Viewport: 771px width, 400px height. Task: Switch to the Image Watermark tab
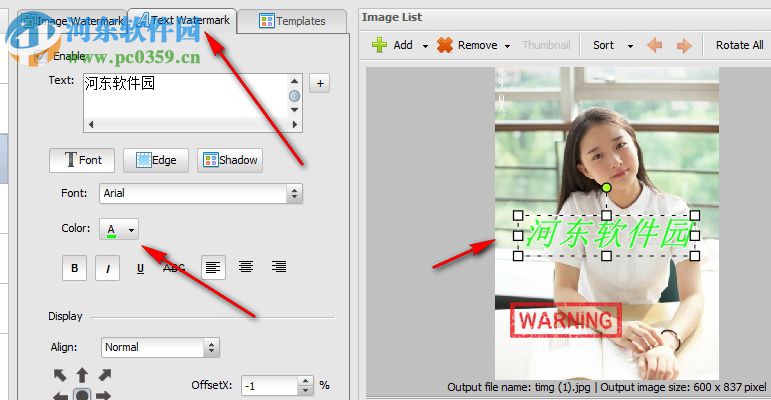tap(73, 21)
